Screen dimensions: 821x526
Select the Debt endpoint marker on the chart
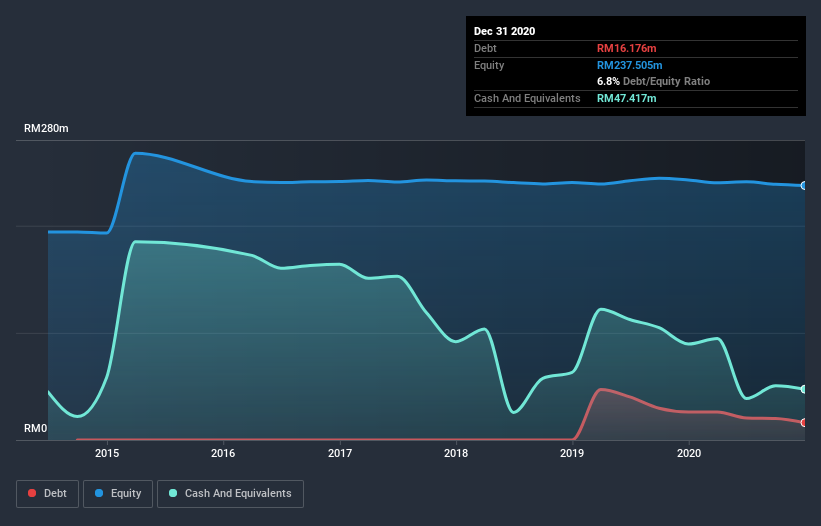(x=804, y=422)
